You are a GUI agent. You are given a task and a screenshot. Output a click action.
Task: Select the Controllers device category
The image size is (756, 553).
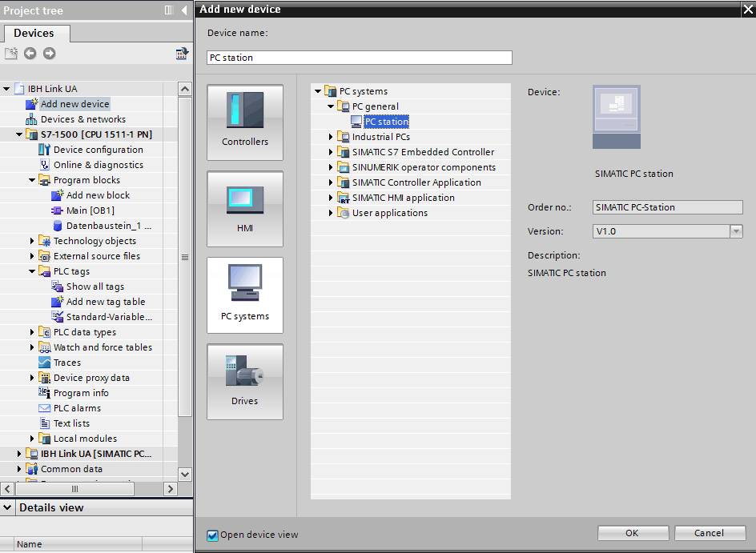click(245, 122)
